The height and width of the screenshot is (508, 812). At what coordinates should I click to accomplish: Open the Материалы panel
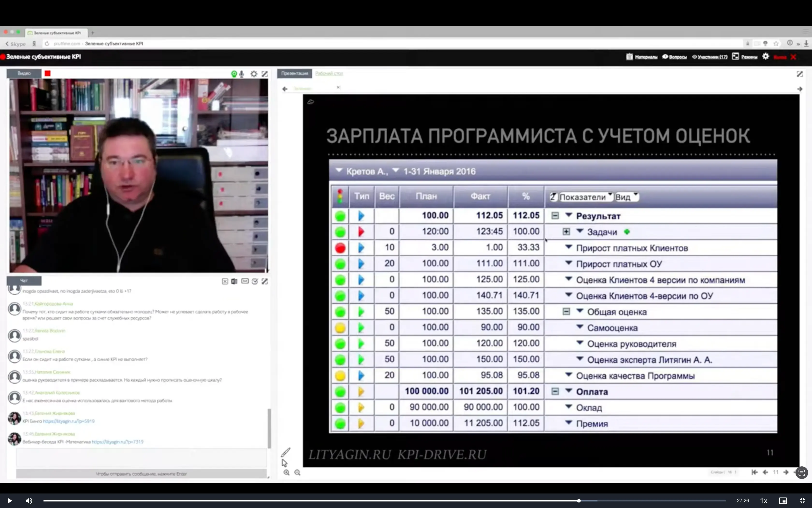coord(642,57)
